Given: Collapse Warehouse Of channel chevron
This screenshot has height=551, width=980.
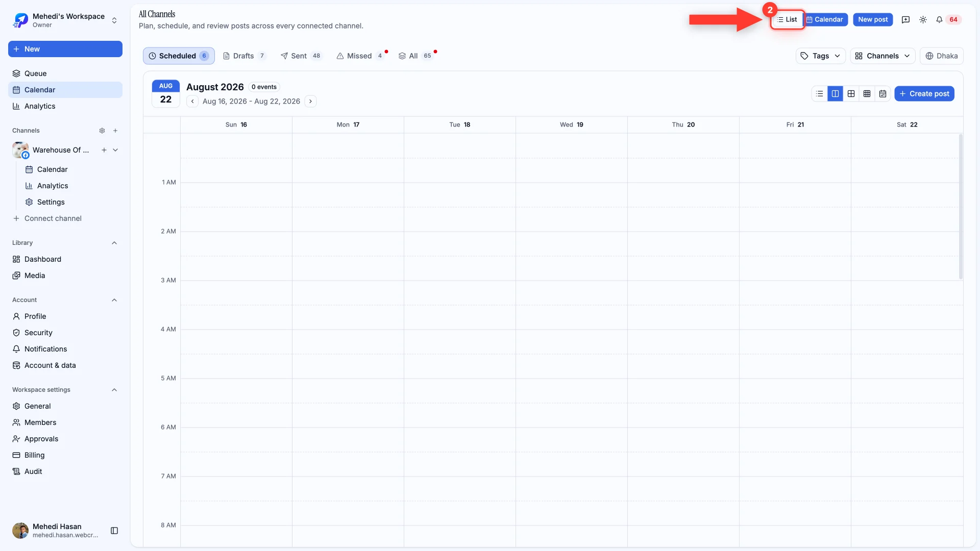Looking at the screenshot, I should click(x=115, y=150).
